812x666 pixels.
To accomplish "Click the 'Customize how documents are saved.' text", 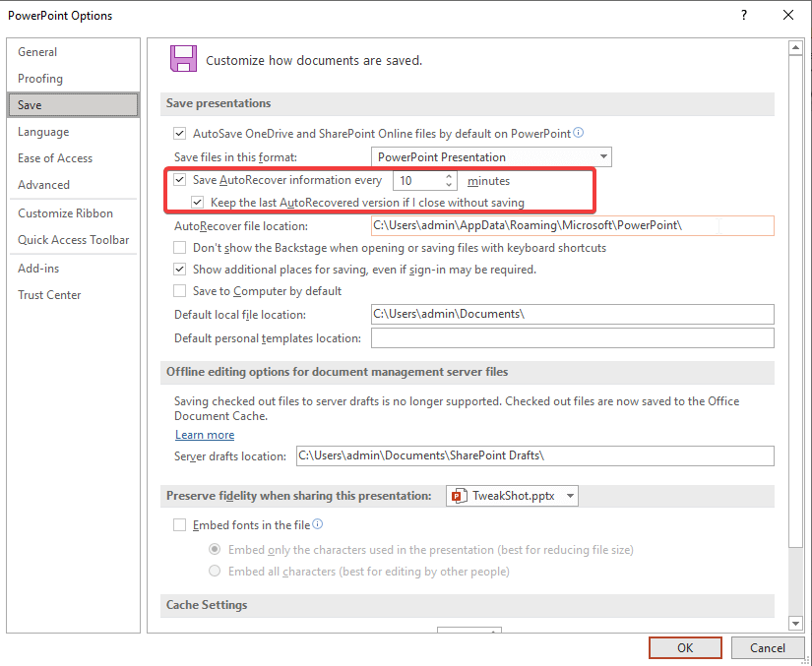I will (x=314, y=61).
